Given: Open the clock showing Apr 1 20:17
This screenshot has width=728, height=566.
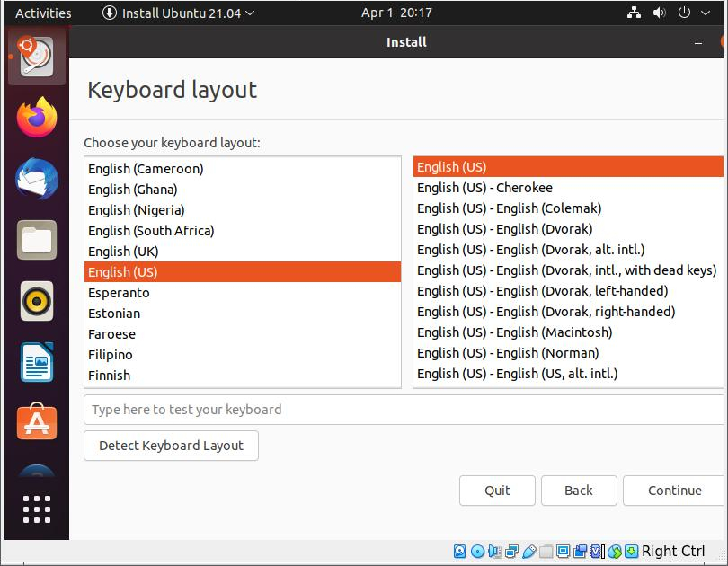Looking at the screenshot, I should point(396,13).
